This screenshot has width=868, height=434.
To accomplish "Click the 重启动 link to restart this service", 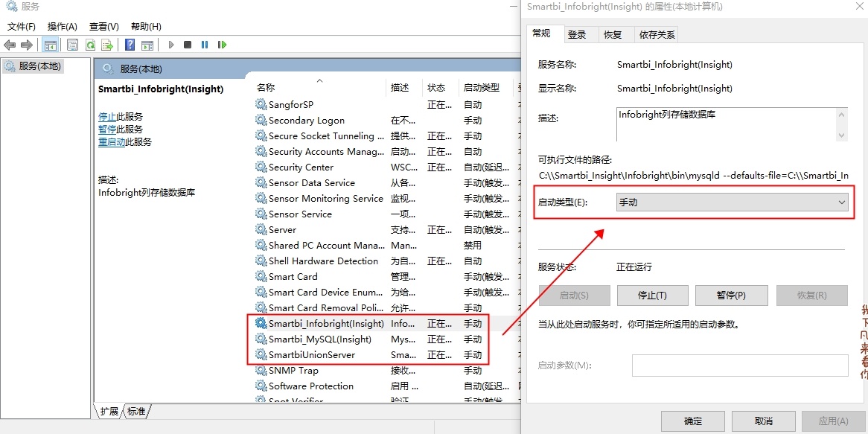I will click(112, 142).
